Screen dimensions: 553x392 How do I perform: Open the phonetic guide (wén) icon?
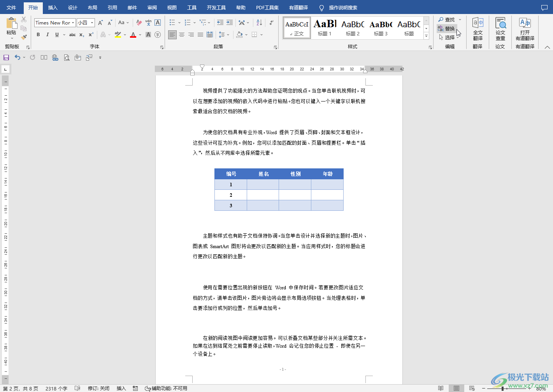click(x=148, y=23)
